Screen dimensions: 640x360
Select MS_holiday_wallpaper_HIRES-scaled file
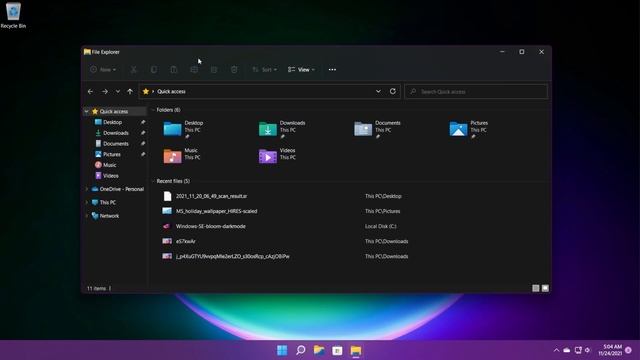click(x=216, y=211)
